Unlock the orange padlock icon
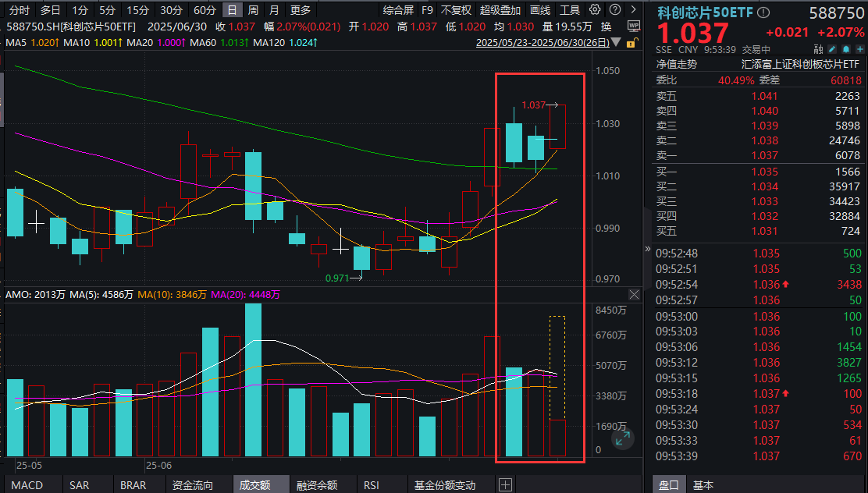The width and height of the screenshot is (868, 493). 631,41
